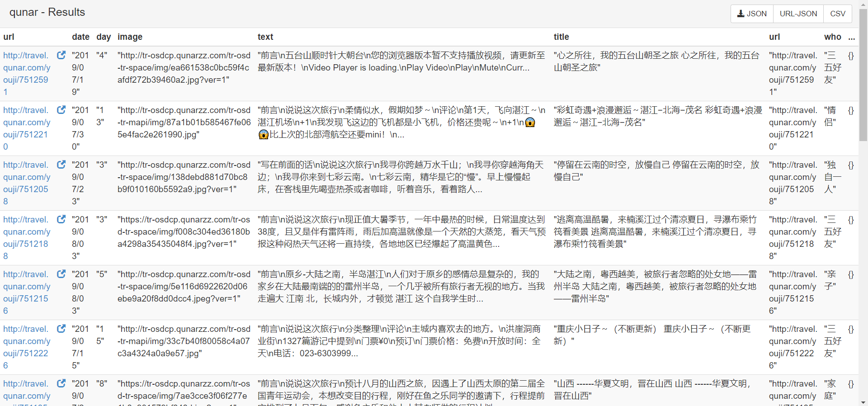Open link travel.qunar.com/youji/7512591
Viewport: 868px width, 406px height.
(x=27, y=74)
